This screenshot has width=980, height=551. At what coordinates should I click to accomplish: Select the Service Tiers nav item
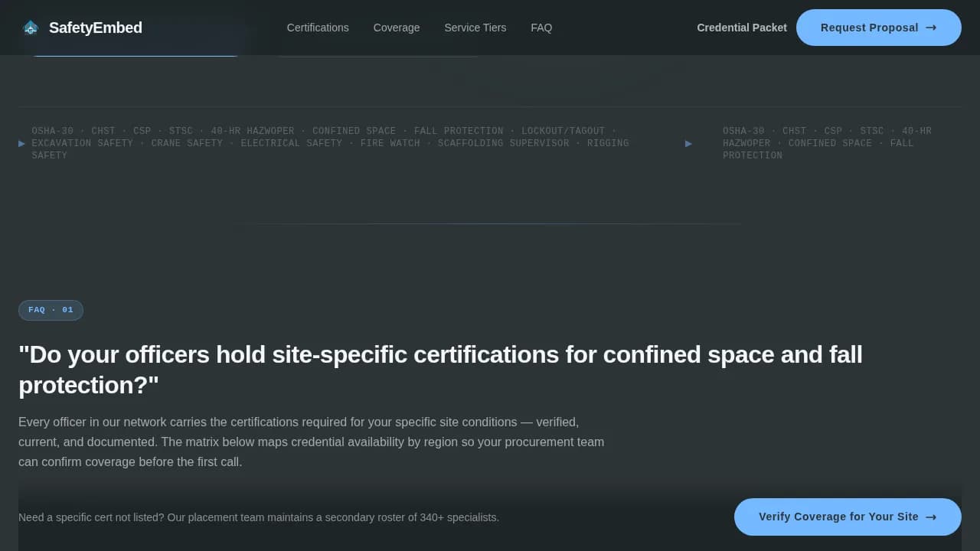click(x=475, y=28)
